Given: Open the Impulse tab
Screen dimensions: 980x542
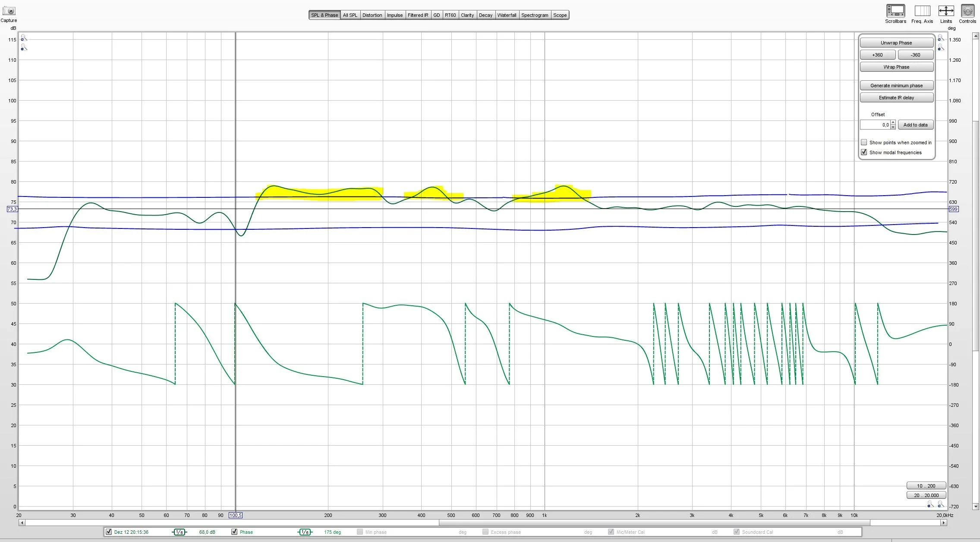Looking at the screenshot, I should (394, 15).
